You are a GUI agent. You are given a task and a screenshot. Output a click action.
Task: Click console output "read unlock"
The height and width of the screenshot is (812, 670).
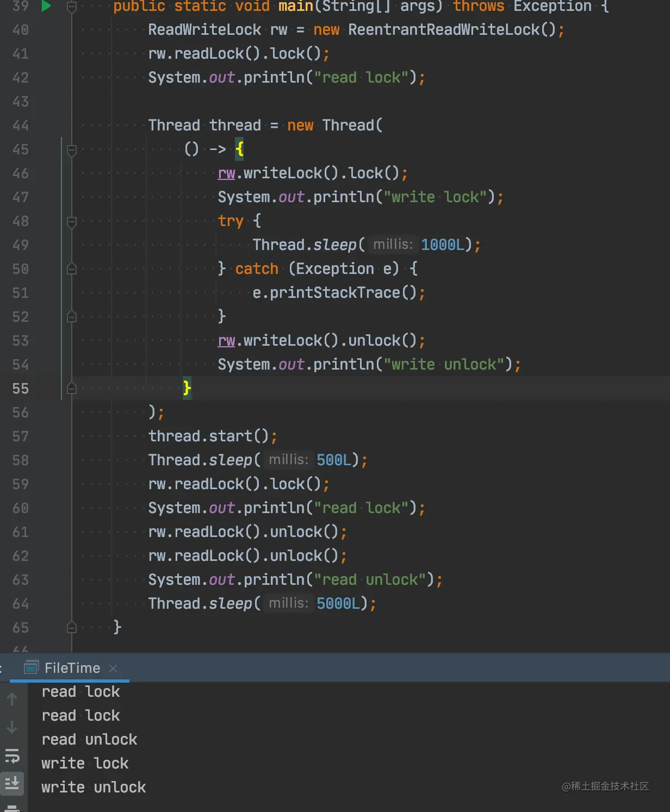pyautogui.click(x=90, y=740)
